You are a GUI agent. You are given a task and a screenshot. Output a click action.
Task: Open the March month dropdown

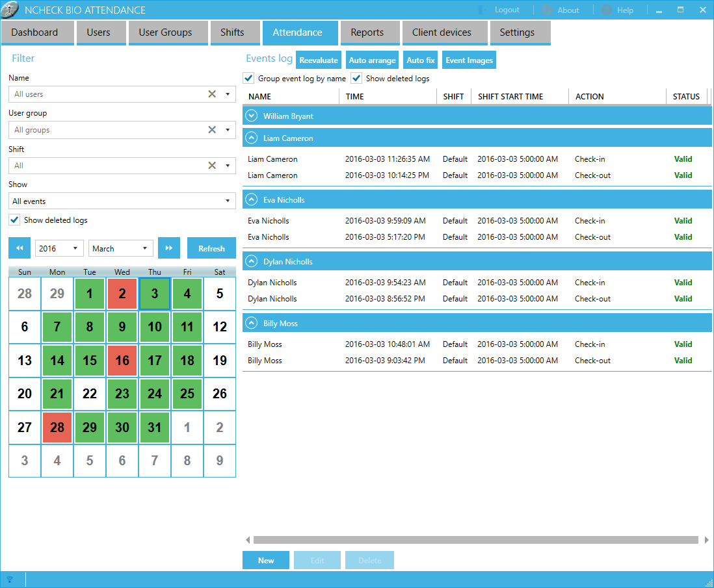(x=120, y=248)
